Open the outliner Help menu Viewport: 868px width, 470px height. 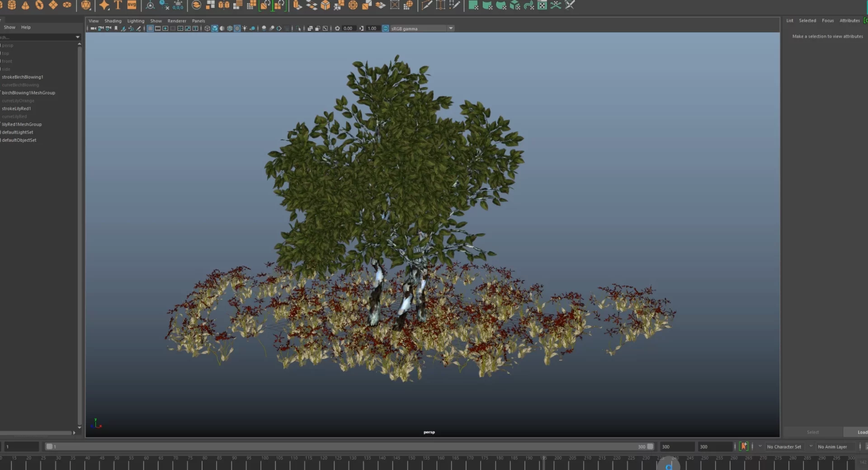[26, 27]
